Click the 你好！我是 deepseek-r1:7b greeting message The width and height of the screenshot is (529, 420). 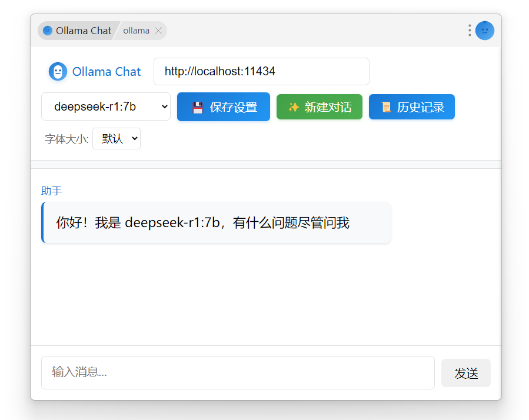(x=217, y=223)
